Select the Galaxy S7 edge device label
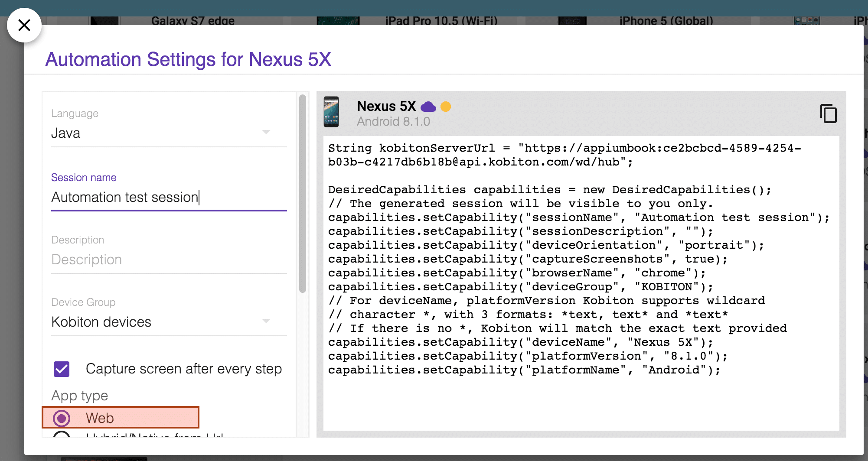 click(x=193, y=21)
